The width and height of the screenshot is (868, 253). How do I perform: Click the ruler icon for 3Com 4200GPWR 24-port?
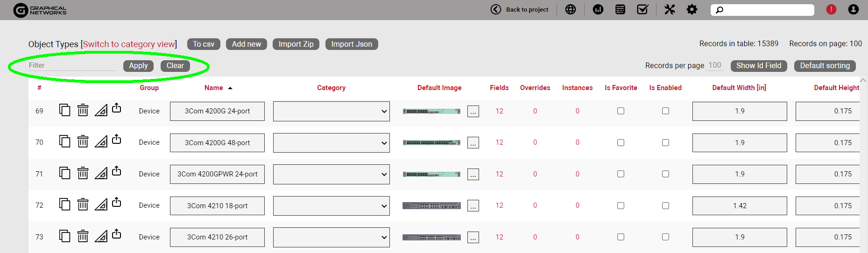(101, 173)
